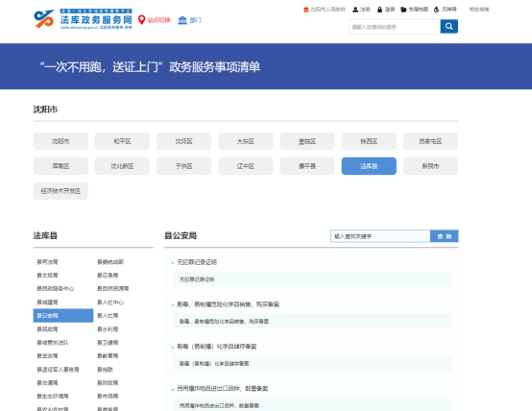Open 县自然资源局 in the department list

tap(113, 288)
